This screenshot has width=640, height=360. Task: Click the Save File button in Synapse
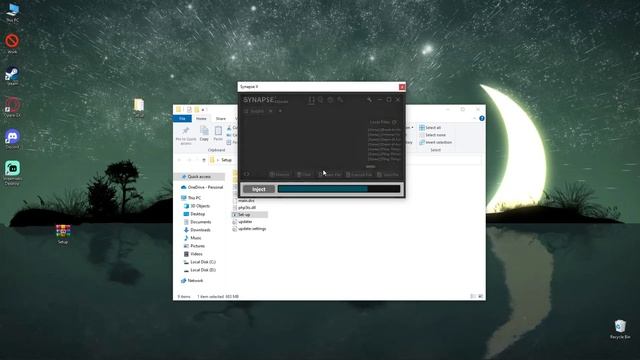388,174
